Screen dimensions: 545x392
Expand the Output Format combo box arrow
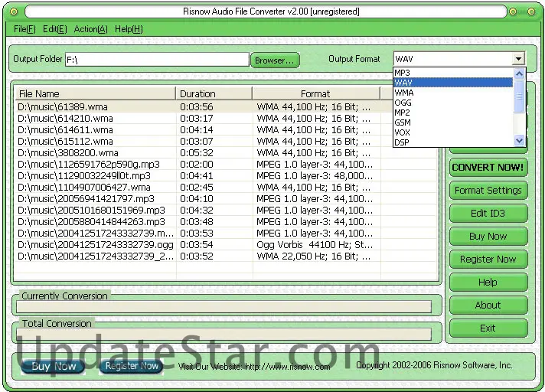click(518, 59)
